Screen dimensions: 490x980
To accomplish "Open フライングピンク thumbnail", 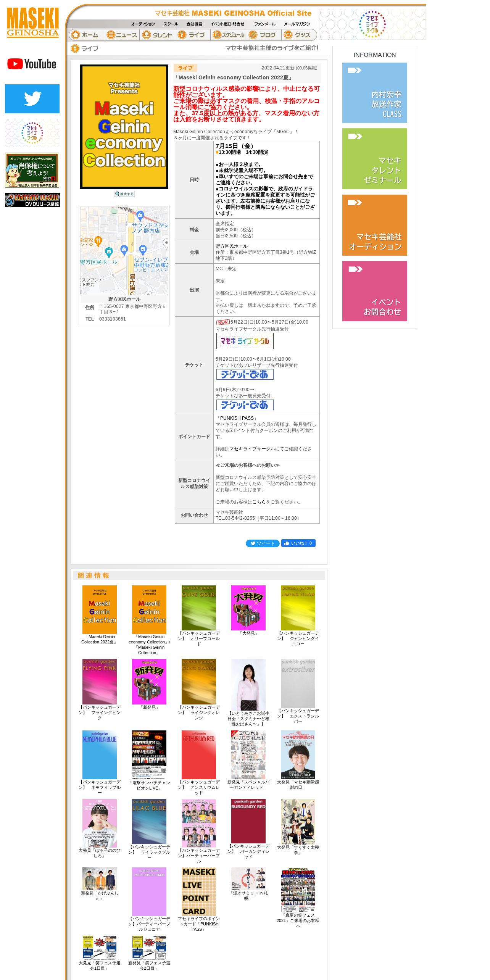I will click(x=100, y=682).
